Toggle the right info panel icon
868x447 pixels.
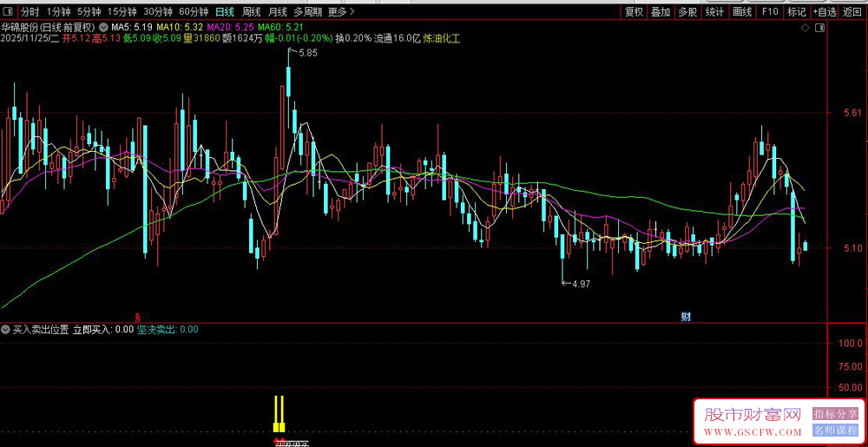click(x=821, y=28)
